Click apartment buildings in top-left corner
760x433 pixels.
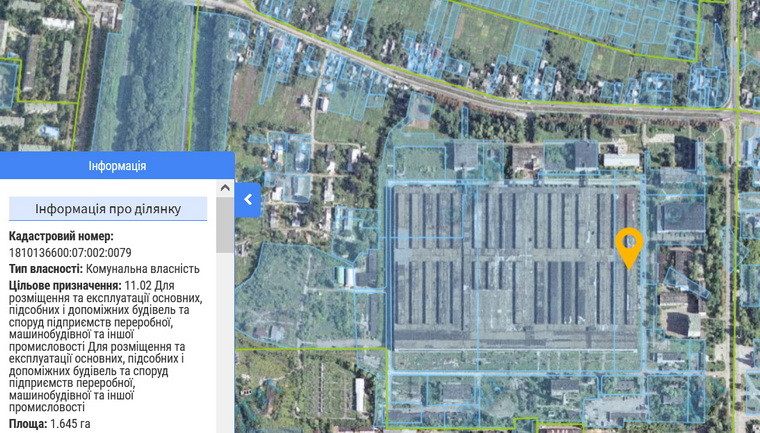[35, 60]
